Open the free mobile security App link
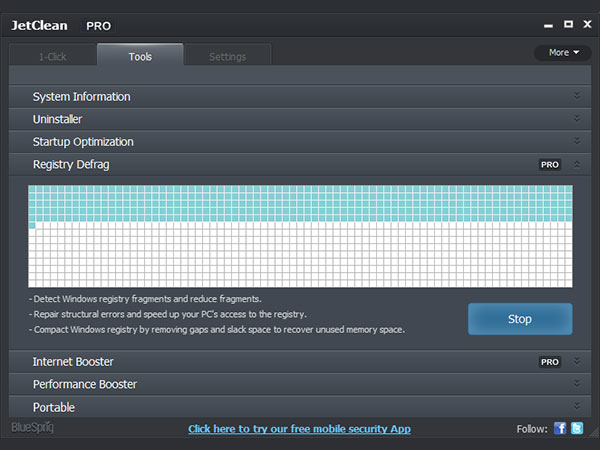Screen dimensions: 600x450 pyautogui.click(x=299, y=429)
